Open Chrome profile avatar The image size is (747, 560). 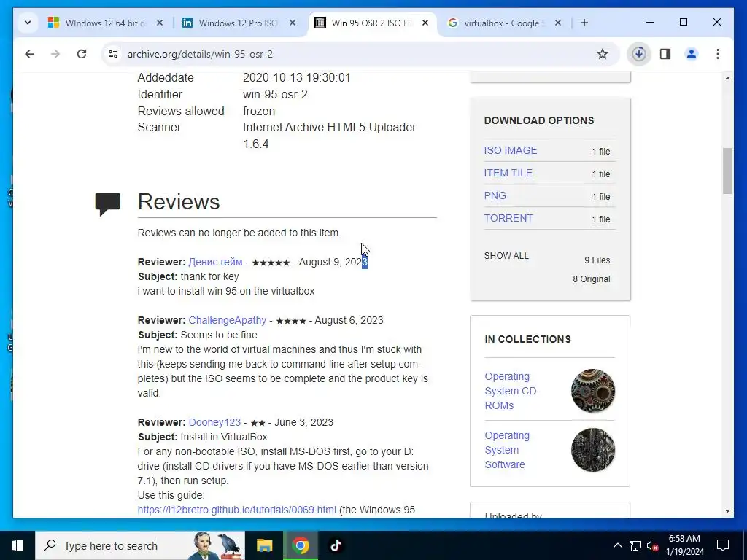tap(692, 54)
